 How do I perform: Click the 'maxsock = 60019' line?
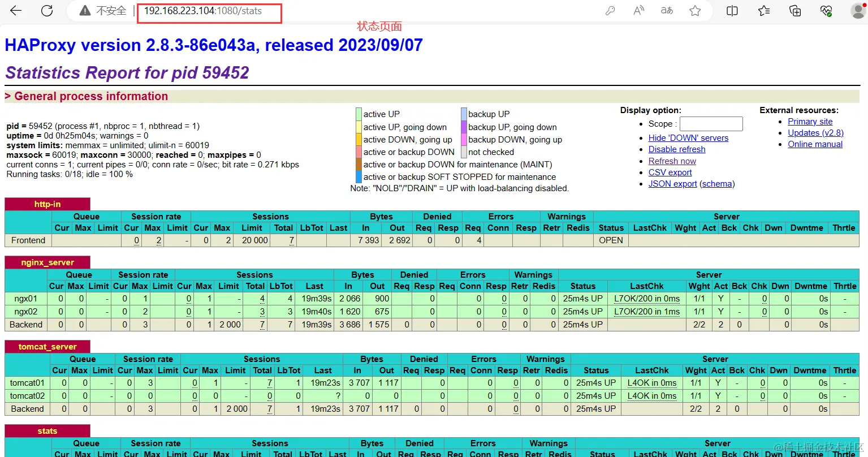tap(134, 155)
